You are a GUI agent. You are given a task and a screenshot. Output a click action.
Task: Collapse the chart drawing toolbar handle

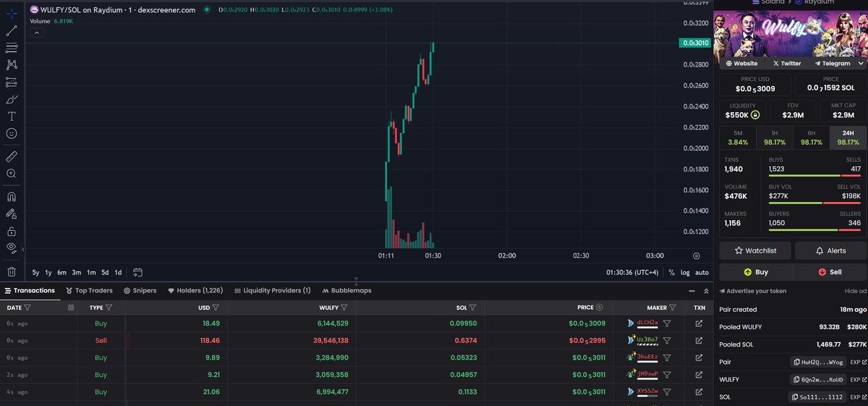[23, 250]
